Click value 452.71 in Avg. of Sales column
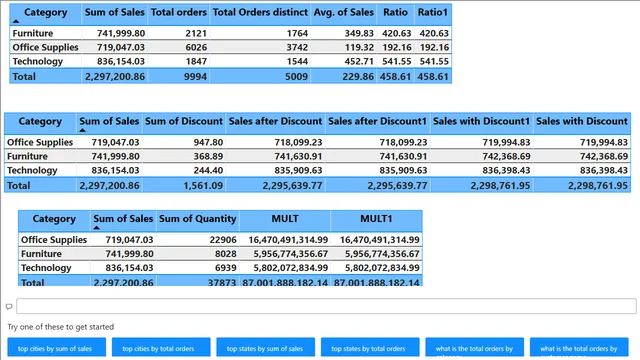Viewport: 640px width, 360px height. [359, 61]
